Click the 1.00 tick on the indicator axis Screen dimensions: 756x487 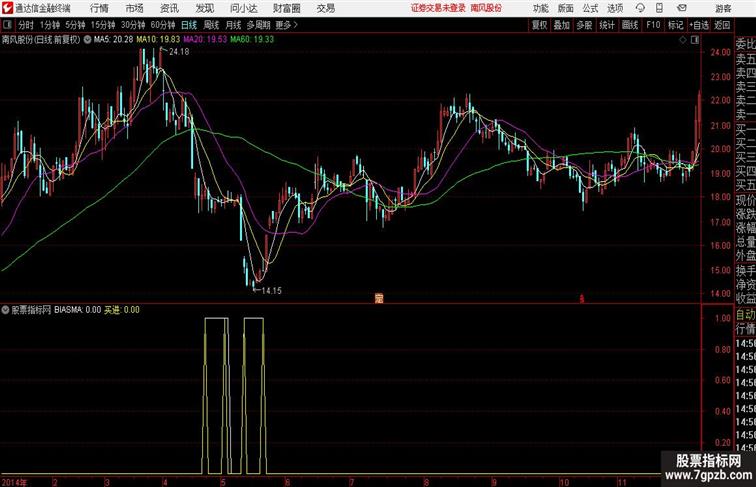pos(723,318)
